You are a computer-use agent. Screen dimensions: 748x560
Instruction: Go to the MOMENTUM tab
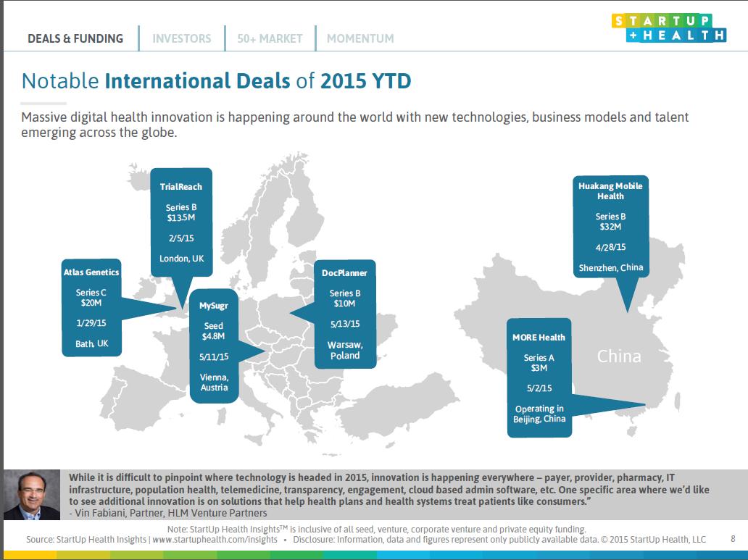pyautogui.click(x=360, y=38)
